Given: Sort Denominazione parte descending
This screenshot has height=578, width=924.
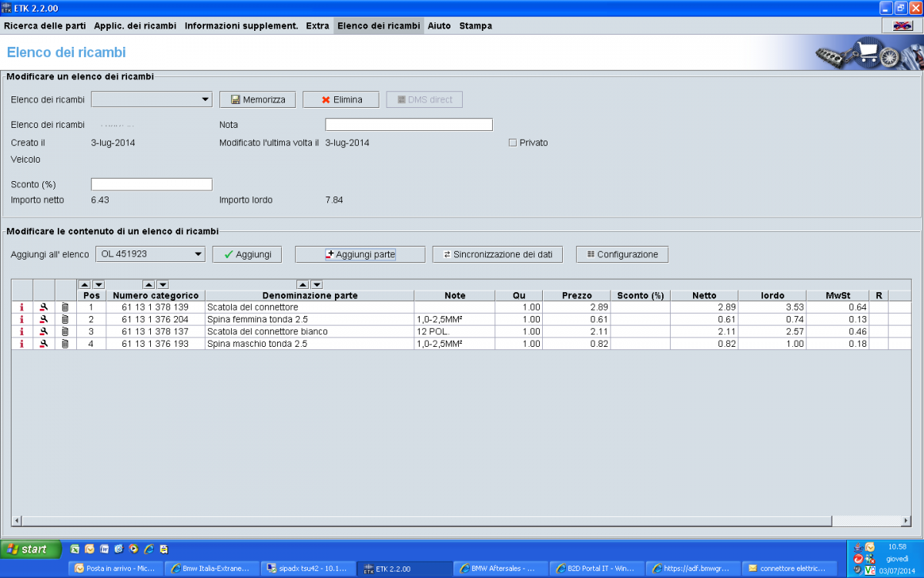Looking at the screenshot, I should (316, 285).
